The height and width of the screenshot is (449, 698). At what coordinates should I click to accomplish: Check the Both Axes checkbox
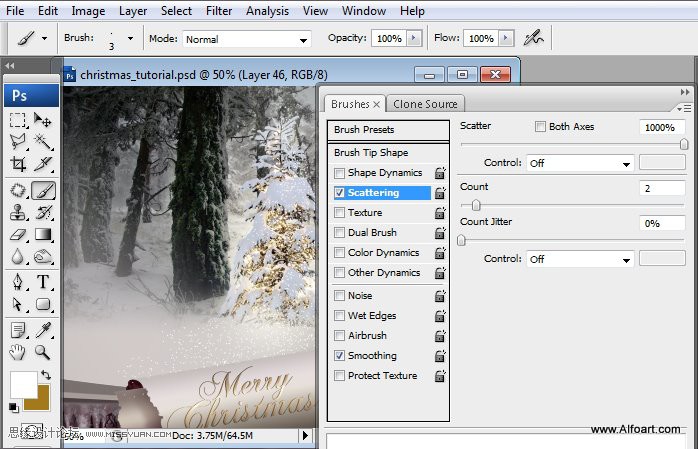coord(540,127)
